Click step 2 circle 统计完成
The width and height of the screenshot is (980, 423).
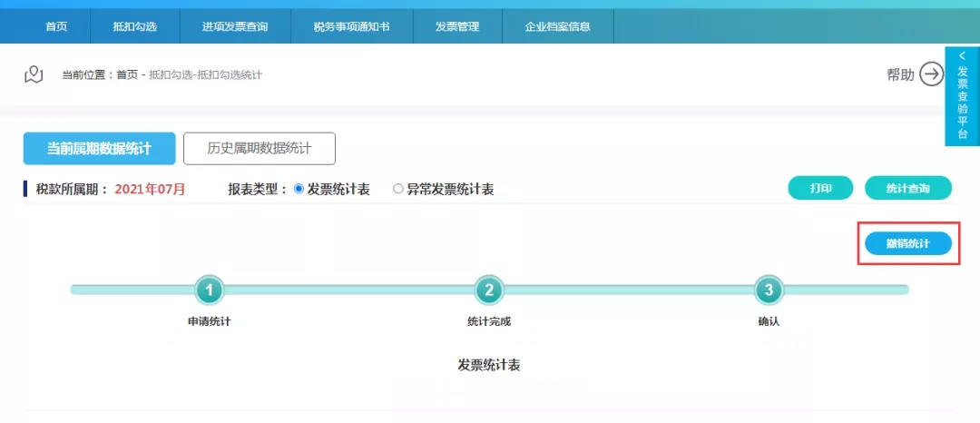pyautogui.click(x=489, y=290)
